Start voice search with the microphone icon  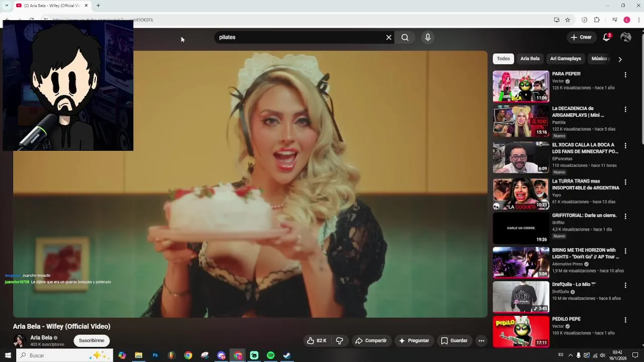click(x=428, y=37)
